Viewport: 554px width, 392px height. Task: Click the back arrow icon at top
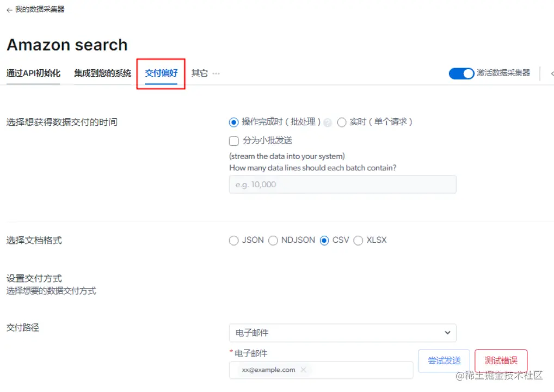tap(10, 10)
